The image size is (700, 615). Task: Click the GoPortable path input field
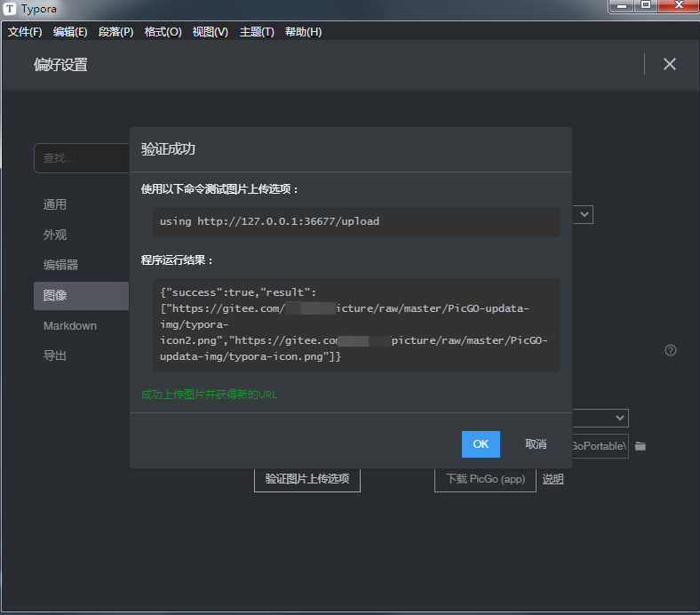point(601,446)
